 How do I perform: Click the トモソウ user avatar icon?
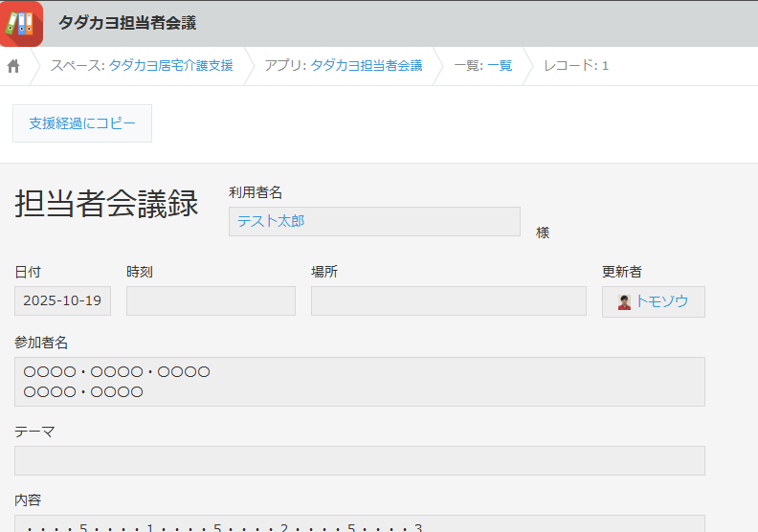[624, 301]
